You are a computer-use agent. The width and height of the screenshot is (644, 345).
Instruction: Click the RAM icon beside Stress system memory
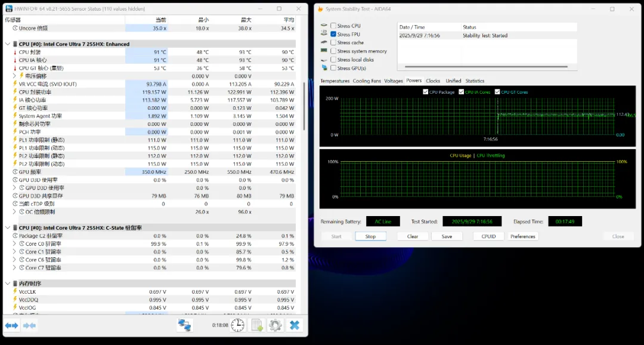pyautogui.click(x=324, y=51)
